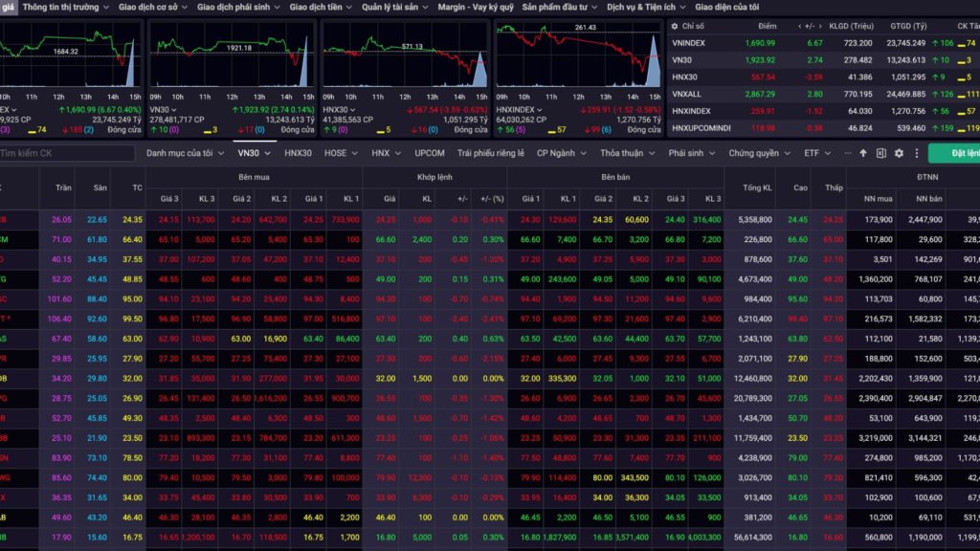980x551 pixels.
Task: Select the UPCOM tab
Action: [430, 153]
